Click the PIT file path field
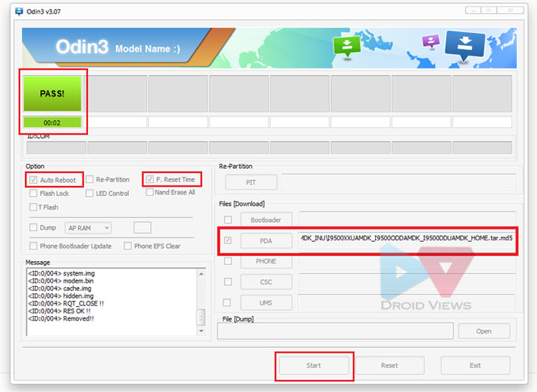537x392 pixels. pos(399,182)
